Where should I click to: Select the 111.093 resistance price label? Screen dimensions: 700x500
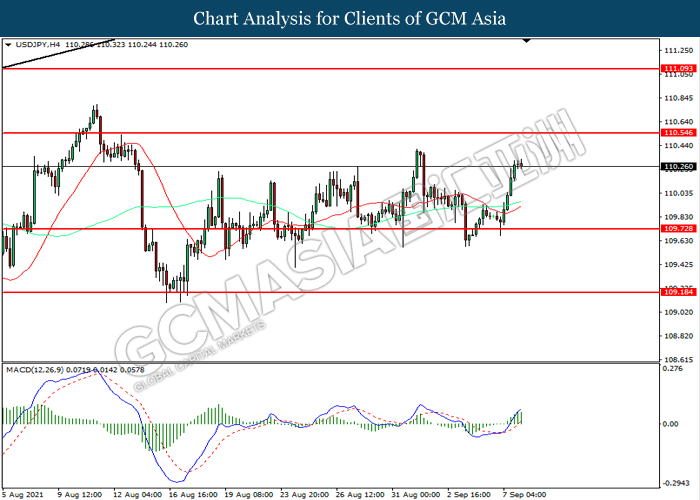679,68
